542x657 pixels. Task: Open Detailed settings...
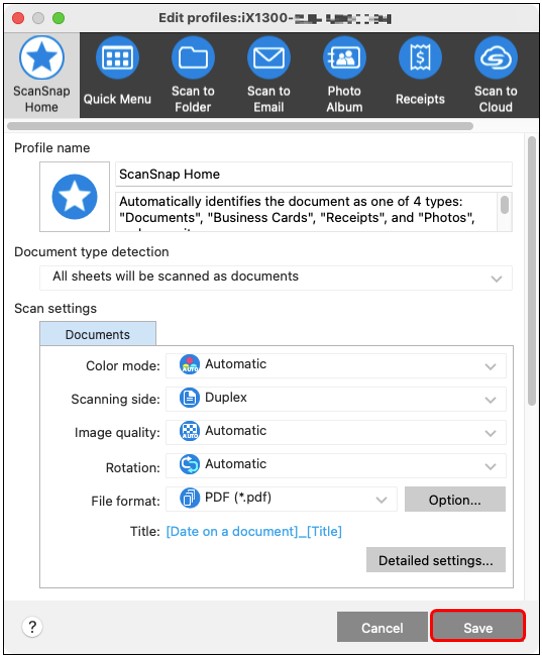pyautogui.click(x=436, y=560)
